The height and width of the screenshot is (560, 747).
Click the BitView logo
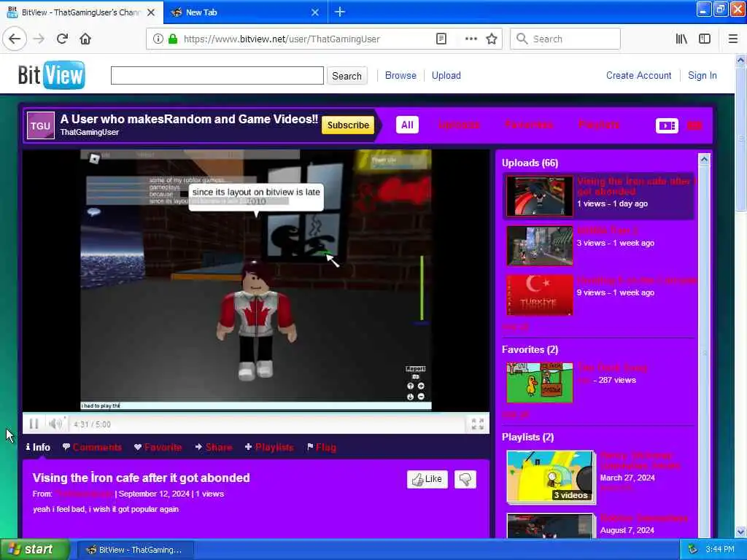52,75
